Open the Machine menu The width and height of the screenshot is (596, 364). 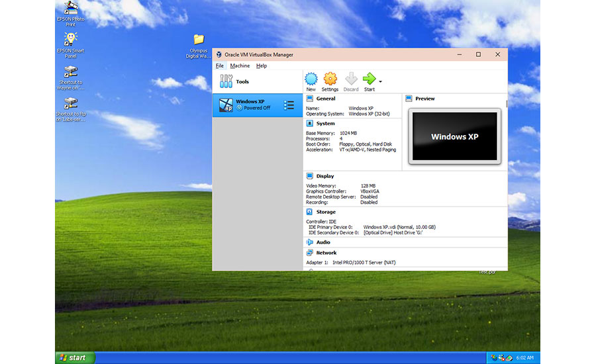coord(240,66)
